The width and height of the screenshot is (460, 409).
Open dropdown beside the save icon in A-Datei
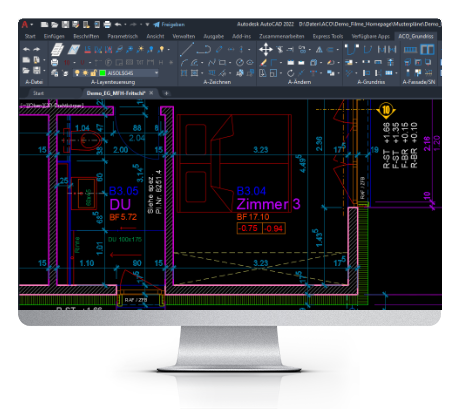pos(44,71)
